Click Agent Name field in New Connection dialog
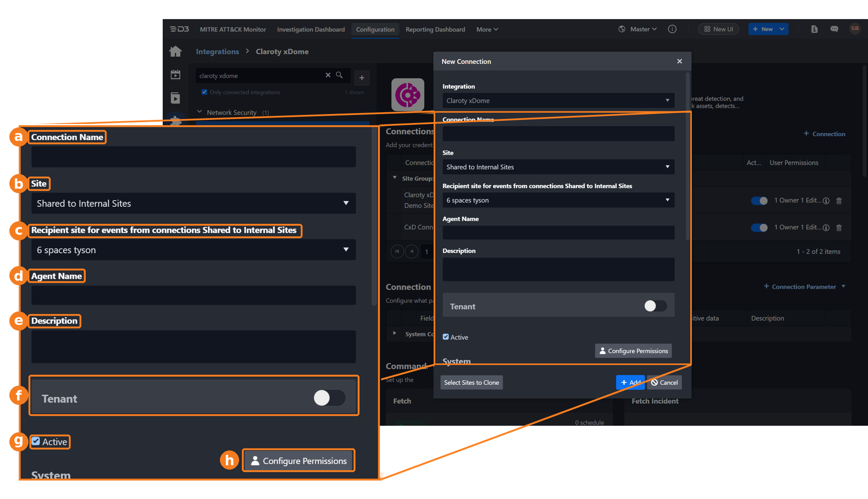 [x=558, y=233]
